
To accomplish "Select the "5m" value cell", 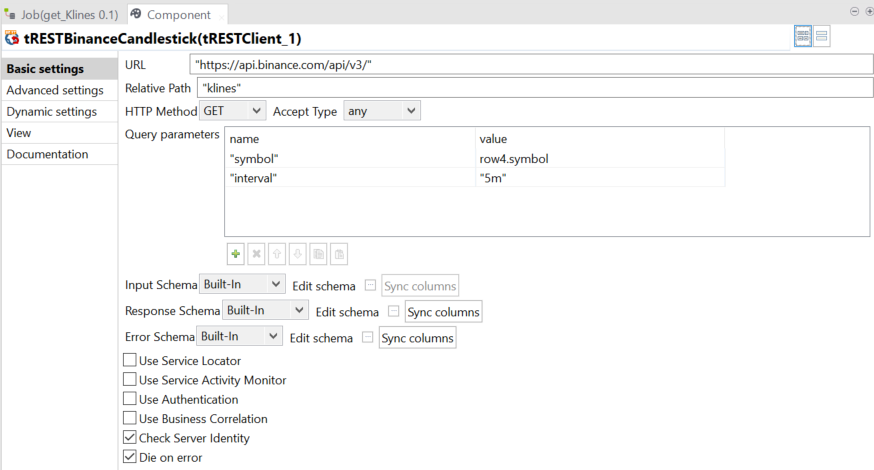I will 600,178.
